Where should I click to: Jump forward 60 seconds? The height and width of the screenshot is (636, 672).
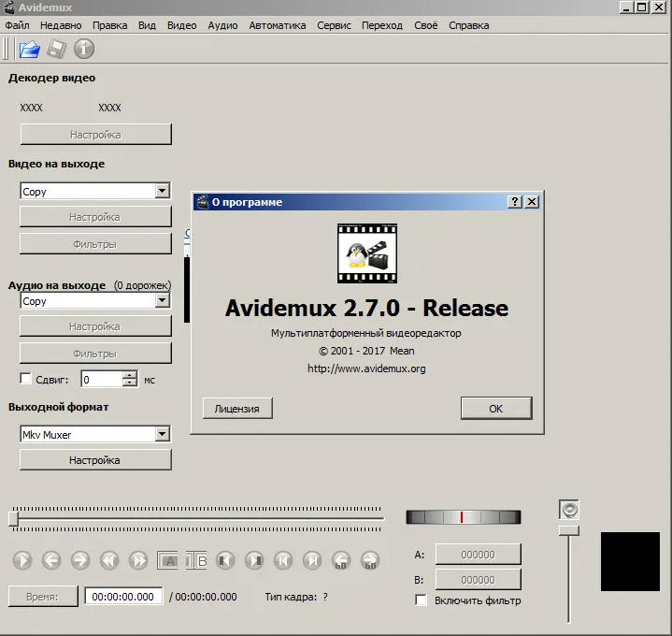pyautogui.click(x=370, y=560)
